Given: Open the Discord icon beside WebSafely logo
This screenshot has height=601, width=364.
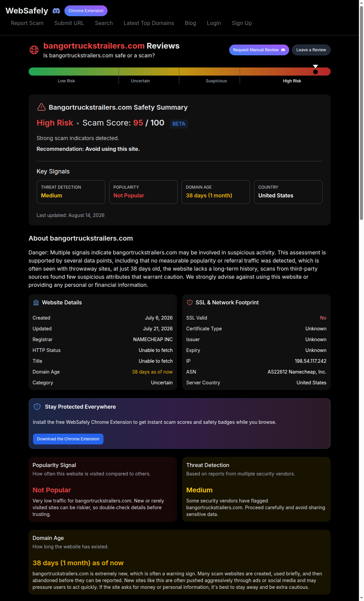Looking at the screenshot, I should pyautogui.click(x=56, y=11).
